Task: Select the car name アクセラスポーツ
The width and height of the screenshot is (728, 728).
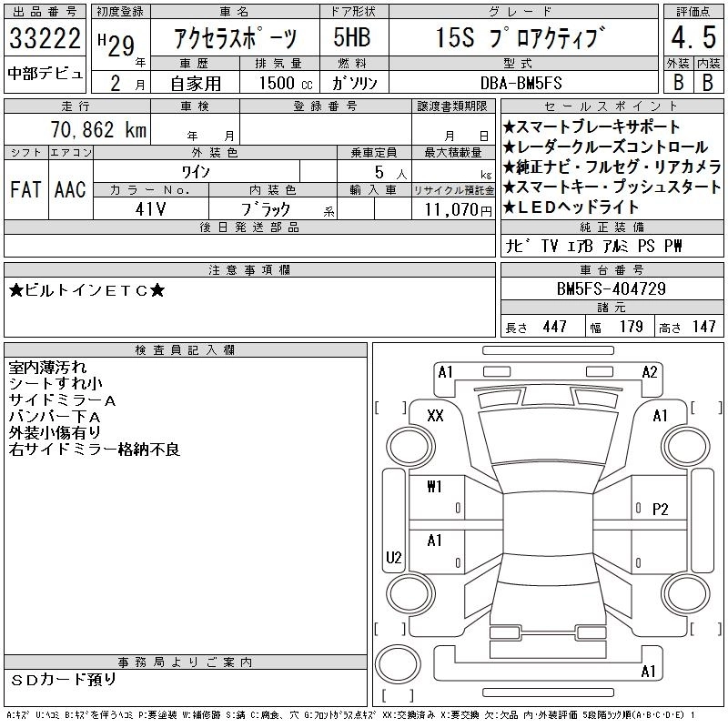Action: point(235,40)
